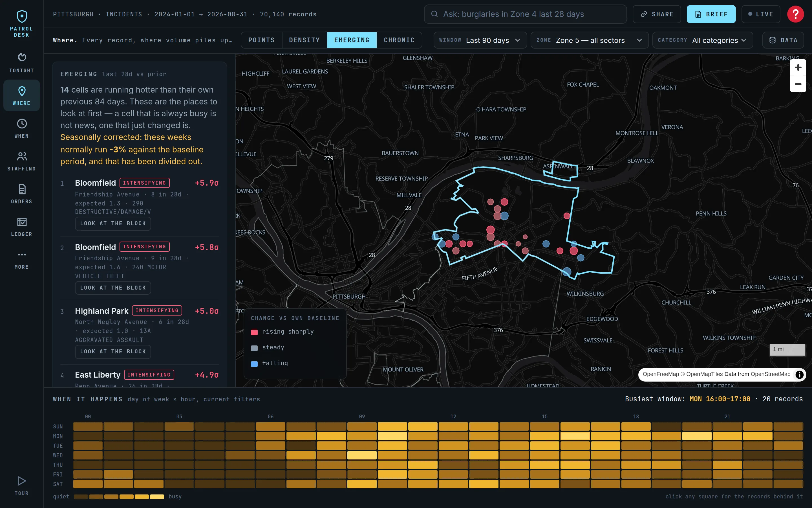This screenshot has height=508, width=812.
Task: Click the red help question mark icon
Action: coord(795,14)
